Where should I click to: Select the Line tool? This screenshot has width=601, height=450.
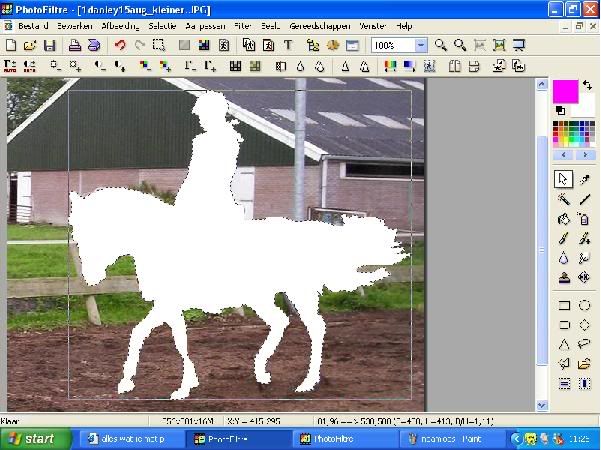coord(585,199)
